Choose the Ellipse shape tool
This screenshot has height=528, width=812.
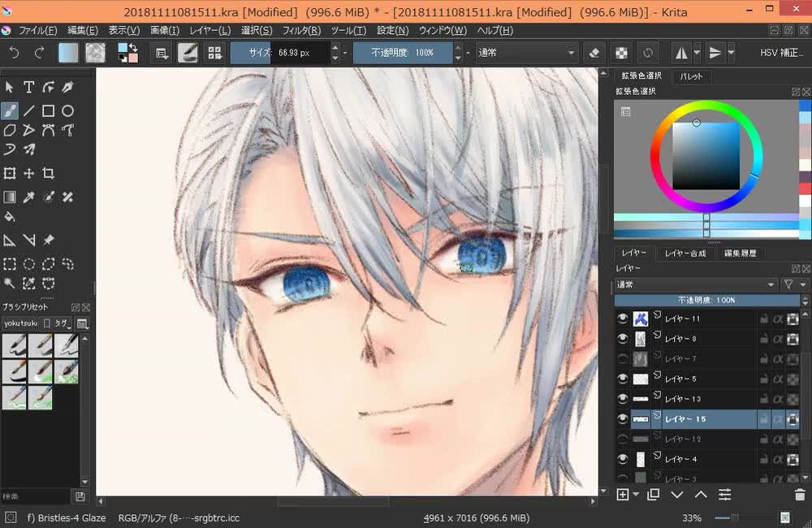pos(68,110)
